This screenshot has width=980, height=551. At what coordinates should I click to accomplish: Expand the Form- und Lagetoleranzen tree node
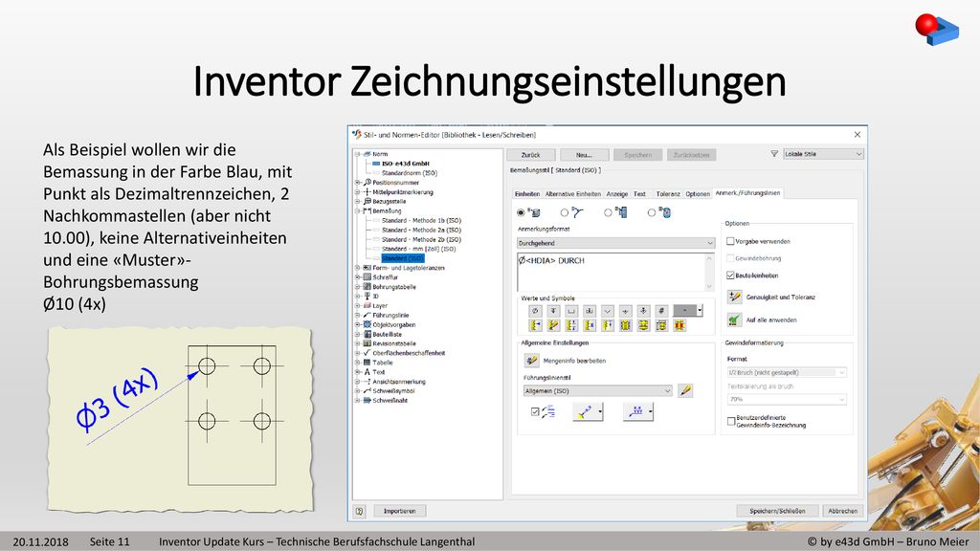click(358, 268)
